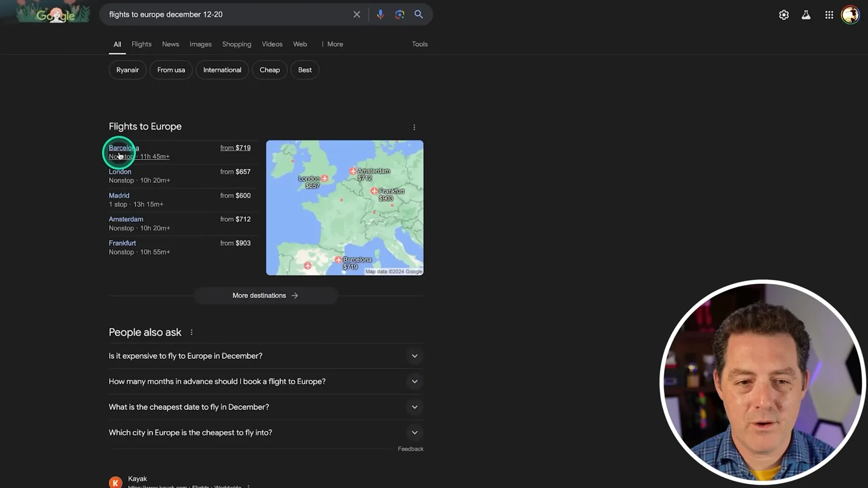Clear the search box text

click(356, 15)
